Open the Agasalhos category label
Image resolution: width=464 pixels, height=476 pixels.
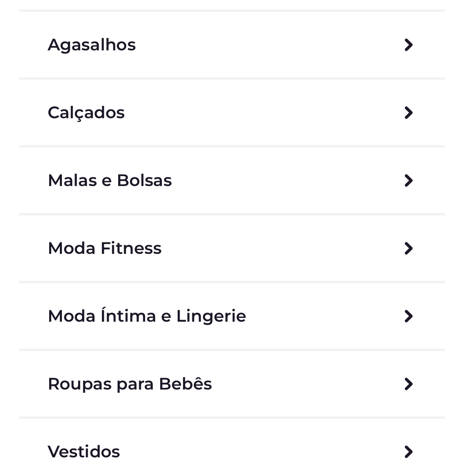pos(92,45)
